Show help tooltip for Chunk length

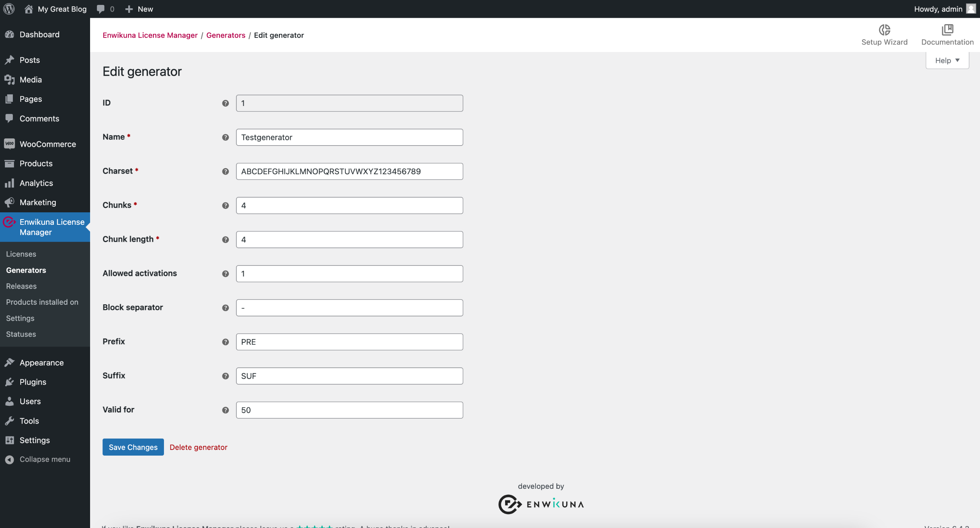click(x=225, y=239)
